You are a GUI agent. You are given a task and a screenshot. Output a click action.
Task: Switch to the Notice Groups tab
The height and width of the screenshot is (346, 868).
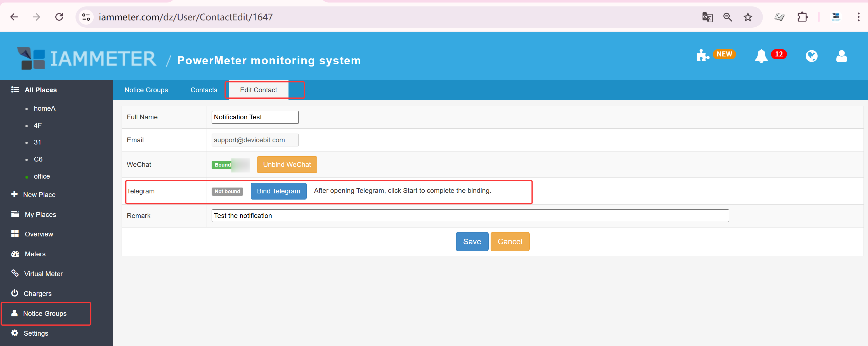point(146,90)
